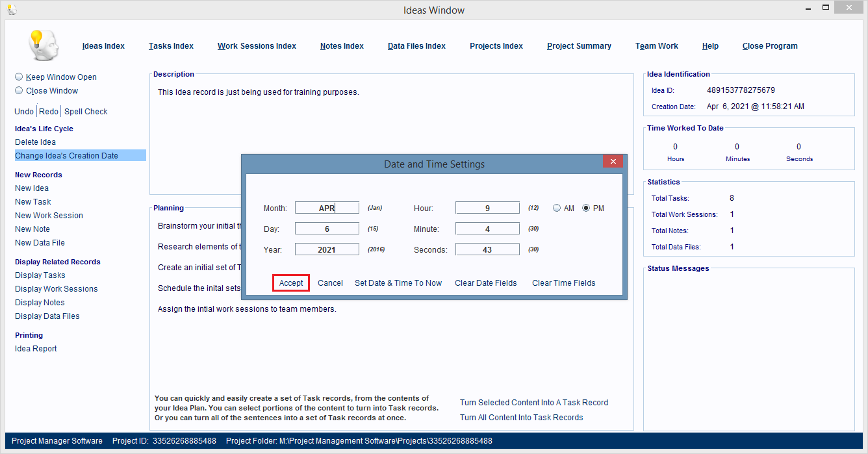The height and width of the screenshot is (454, 868).
Task: Click the Undo link
Action: pyautogui.click(x=24, y=111)
